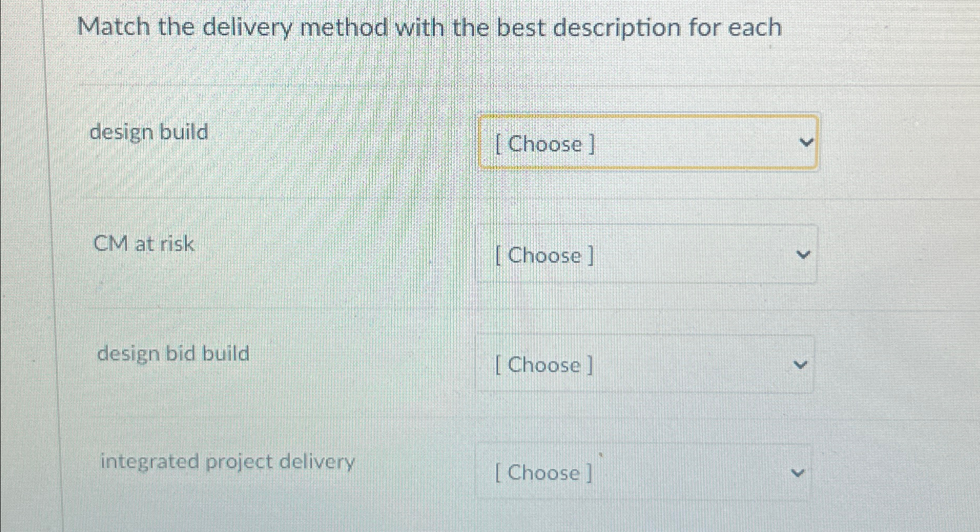
Task: Select the design bid build label text
Action: (173, 353)
